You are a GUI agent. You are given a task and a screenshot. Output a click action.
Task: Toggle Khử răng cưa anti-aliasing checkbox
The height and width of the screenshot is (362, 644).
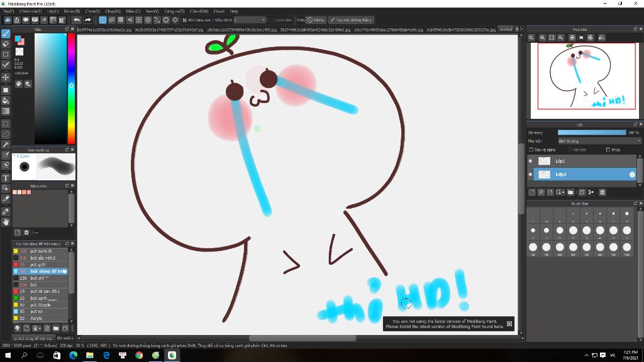[185, 19]
